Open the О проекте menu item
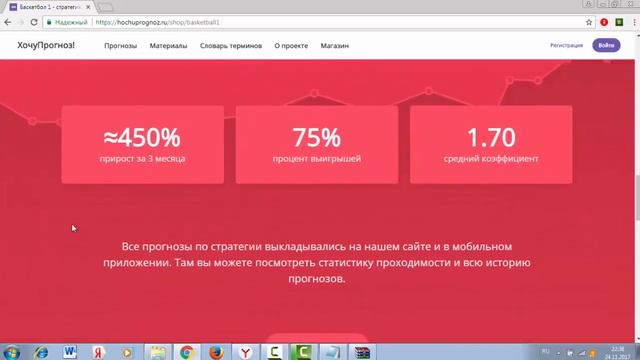The image size is (640, 360). 291,46
